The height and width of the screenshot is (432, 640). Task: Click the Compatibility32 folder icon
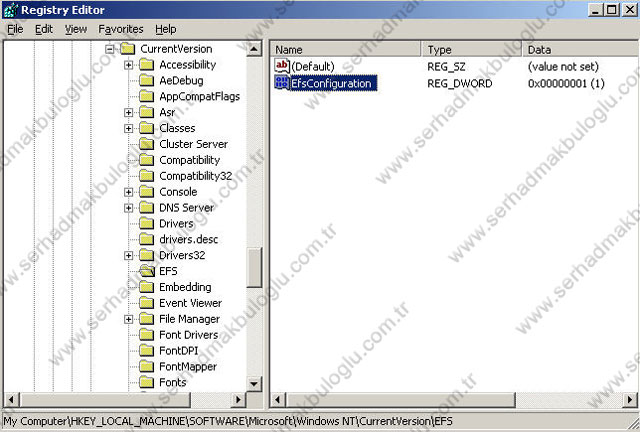pyautogui.click(x=147, y=176)
